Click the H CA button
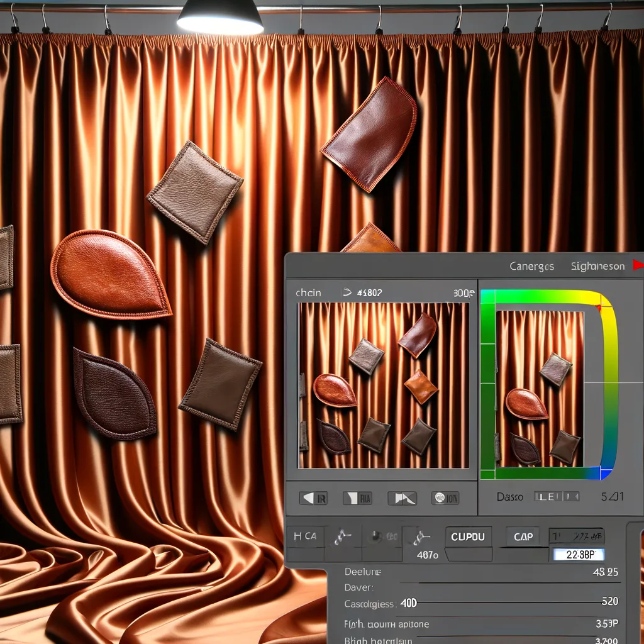The width and height of the screenshot is (644, 644). 306,536
